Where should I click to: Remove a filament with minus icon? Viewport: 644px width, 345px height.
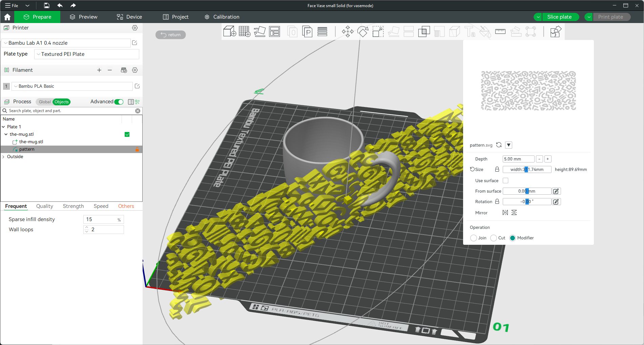pos(110,70)
